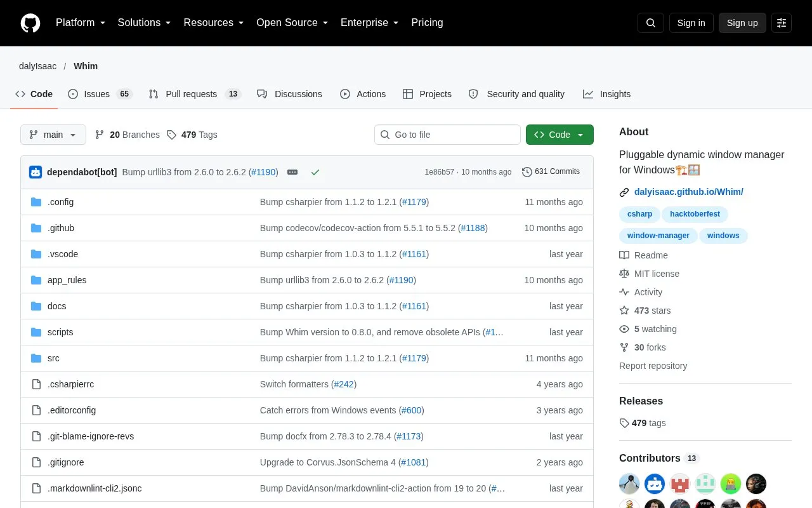Open the 5 watching link
The width and height of the screenshot is (812, 508).
pyautogui.click(x=648, y=329)
